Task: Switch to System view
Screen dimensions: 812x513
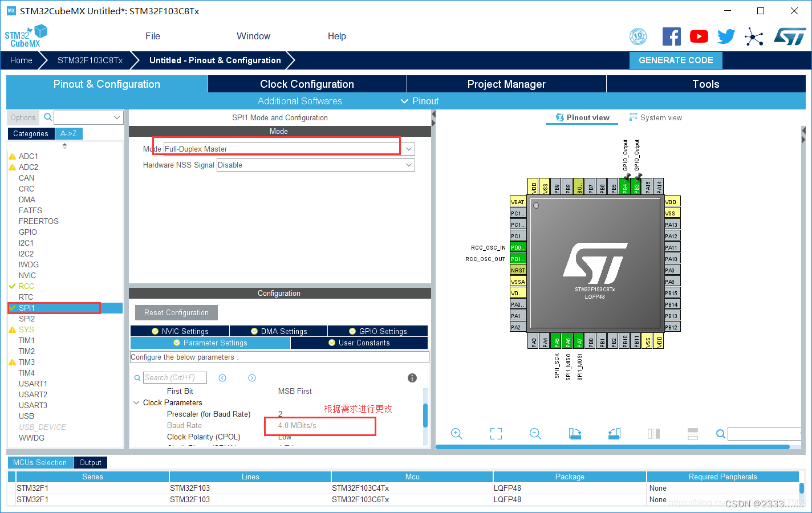Action: 655,117
